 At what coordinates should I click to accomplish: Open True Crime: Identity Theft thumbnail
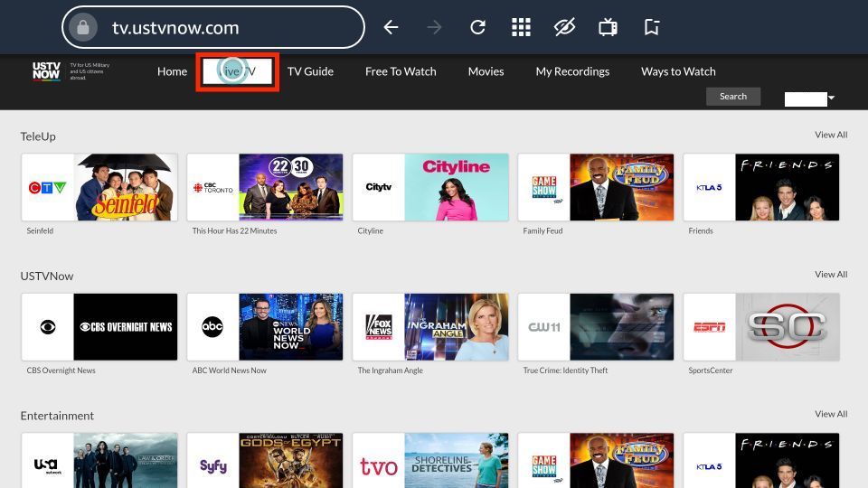(x=622, y=326)
